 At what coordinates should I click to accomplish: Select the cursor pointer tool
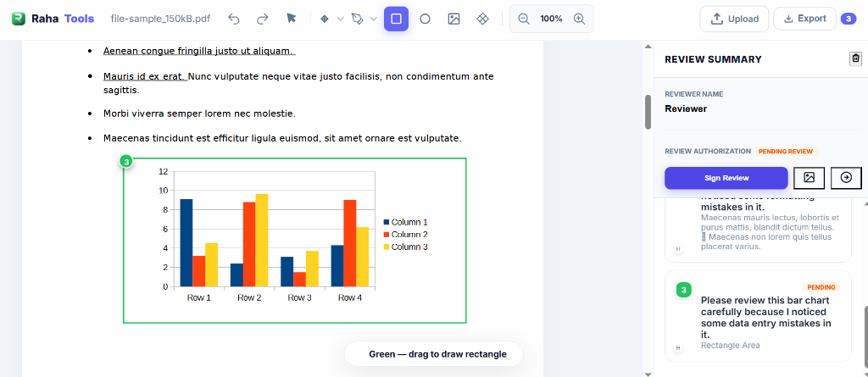(292, 19)
